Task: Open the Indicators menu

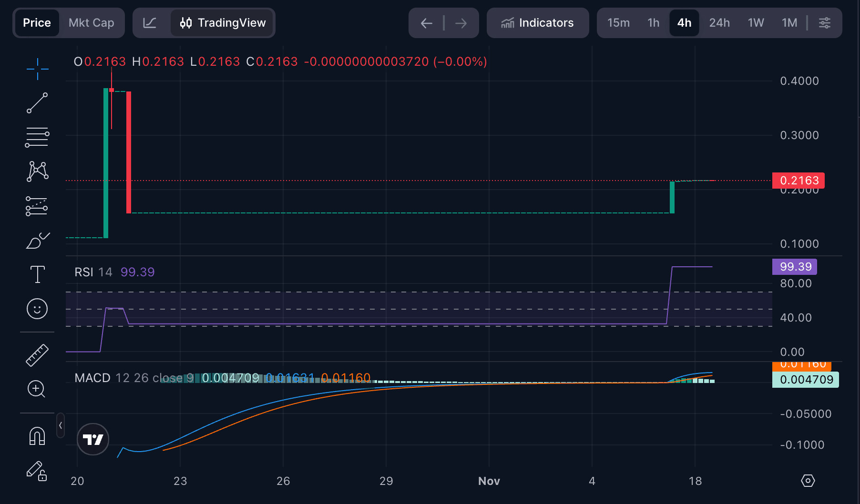Action: coord(537,23)
